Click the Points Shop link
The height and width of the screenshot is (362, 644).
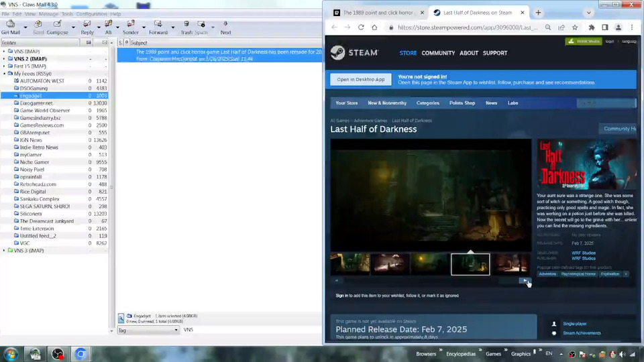(462, 103)
